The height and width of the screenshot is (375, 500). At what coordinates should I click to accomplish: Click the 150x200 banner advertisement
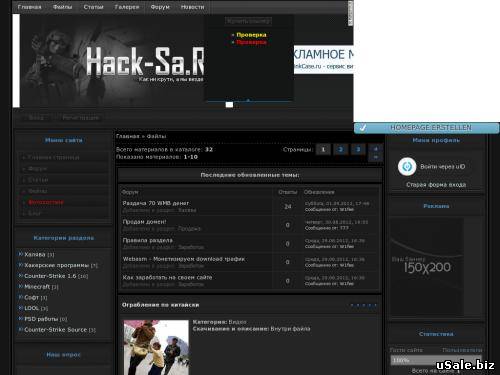(427, 267)
